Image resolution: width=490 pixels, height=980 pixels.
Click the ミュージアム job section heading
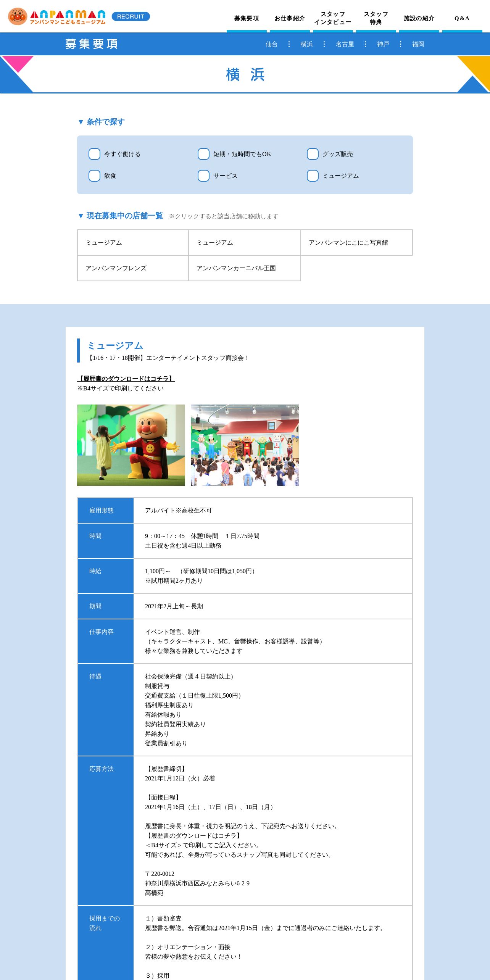[x=115, y=346]
